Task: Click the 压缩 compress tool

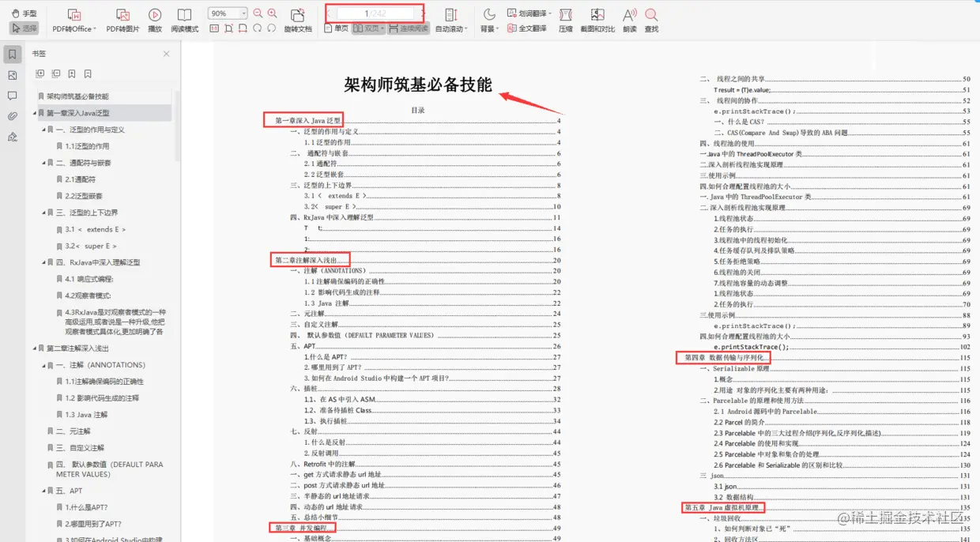Action: pyautogui.click(x=566, y=21)
